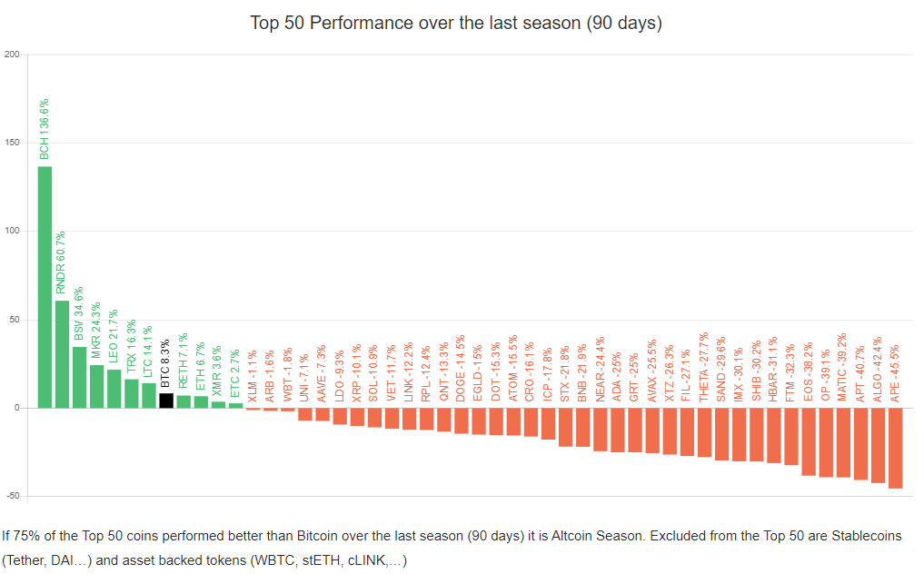This screenshot has height=574, width=924.
Task: Select the BSV 34.6% green bar
Action: [79, 377]
